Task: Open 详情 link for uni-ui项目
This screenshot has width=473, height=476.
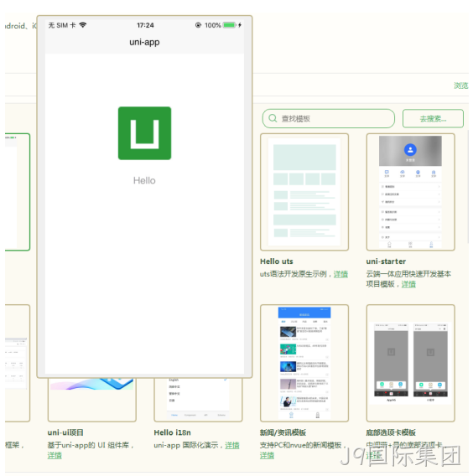Action: tap(55, 455)
